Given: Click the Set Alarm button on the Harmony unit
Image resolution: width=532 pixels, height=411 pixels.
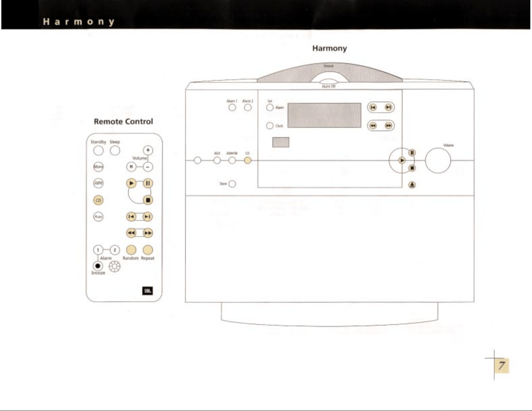Looking at the screenshot, I should [270, 107].
